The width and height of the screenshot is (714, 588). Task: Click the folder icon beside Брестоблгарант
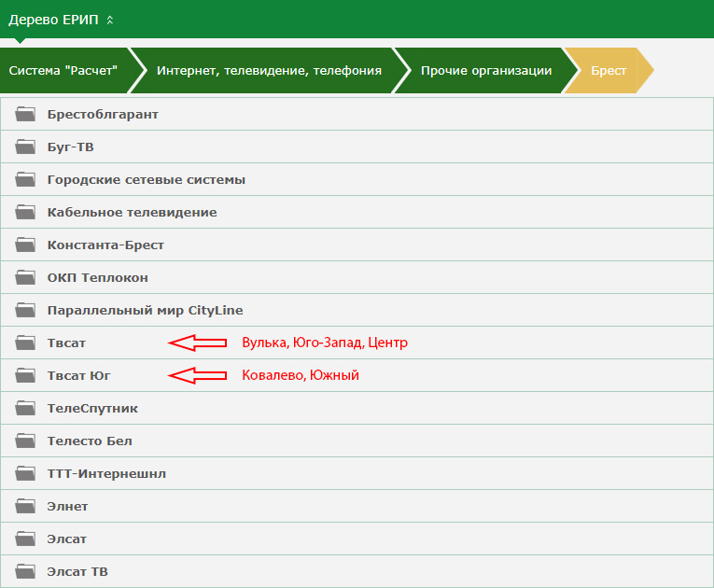coord(25,114)
